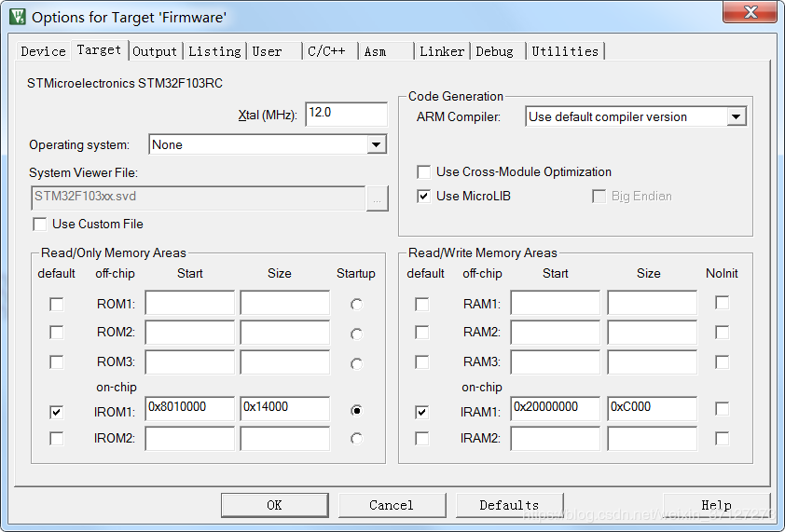Viewport: 785px width, 532px height.
Task: Click the ROM1 Start field
Action: [x=190, y=302]
